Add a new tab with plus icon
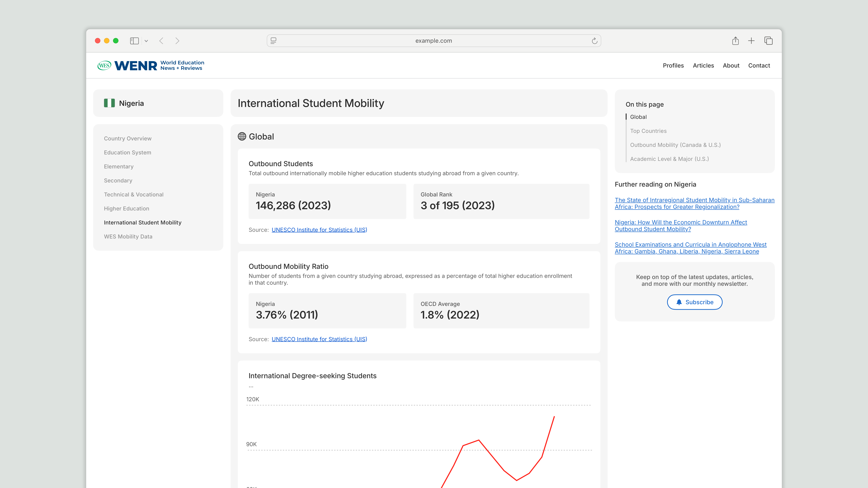This screenshot has height=488, width=868. pyautogui.click(x=751, y=41)
